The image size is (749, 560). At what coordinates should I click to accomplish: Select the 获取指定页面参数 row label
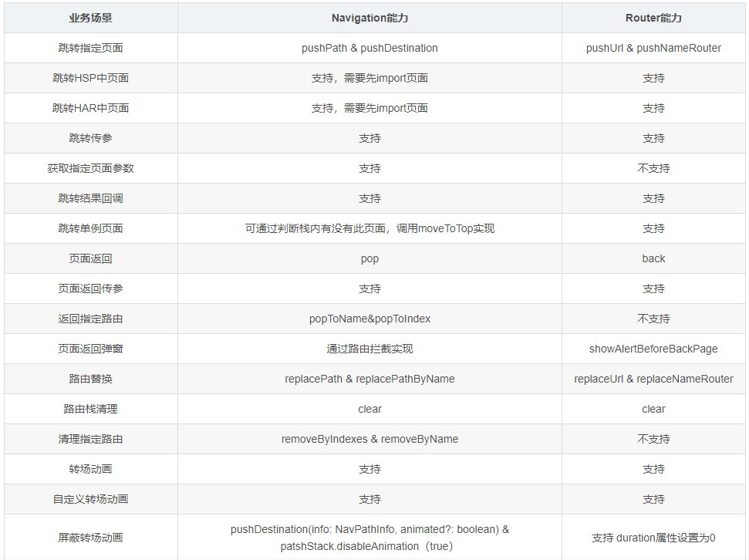tap(91, 168)
